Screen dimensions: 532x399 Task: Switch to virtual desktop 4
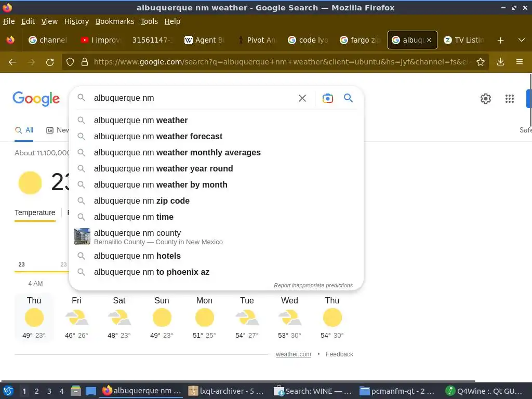[x=61, y=391]
